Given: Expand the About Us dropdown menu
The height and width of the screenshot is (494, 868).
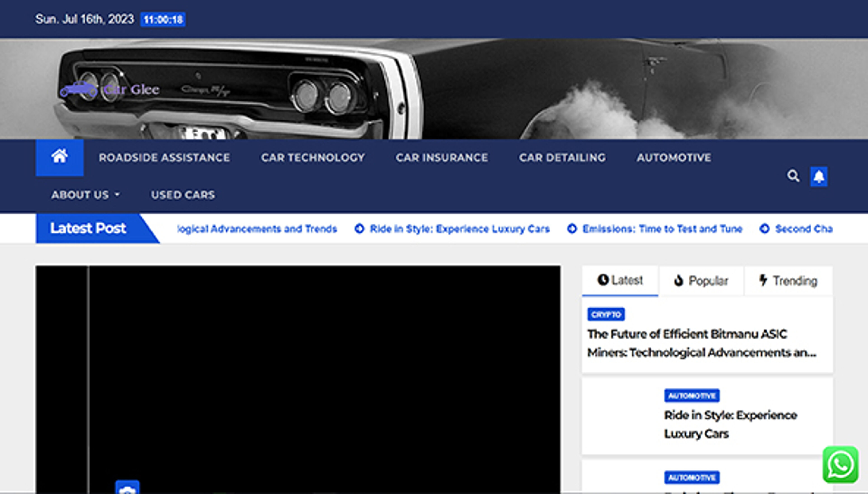Looking at the screenshot, I should (85, 195).
